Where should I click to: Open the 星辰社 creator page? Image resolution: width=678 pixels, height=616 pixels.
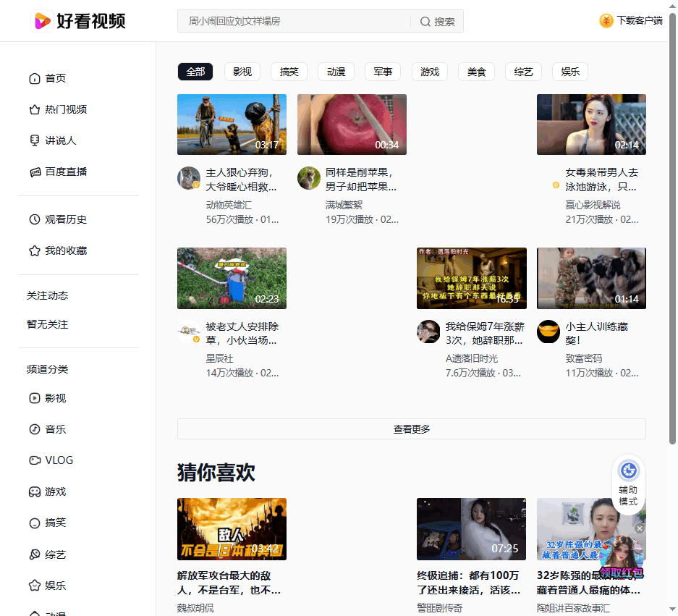[x=219, y=359]
